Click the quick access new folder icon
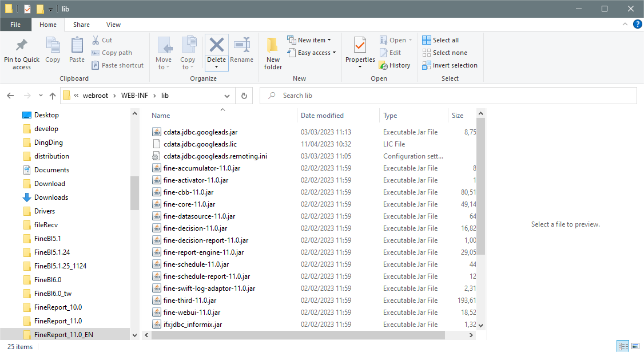Screen dimensions: 644x352 pyautogui.click(x=40, y=9)
